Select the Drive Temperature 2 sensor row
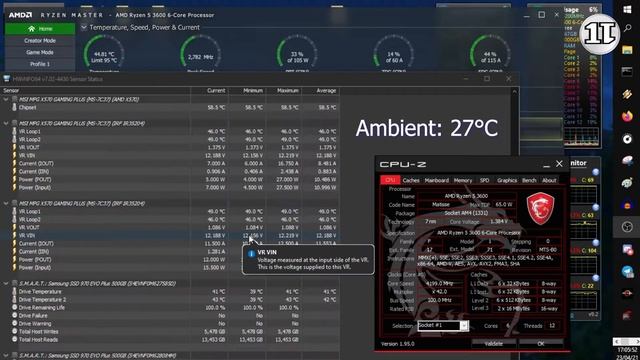Viewport: 640px width, 360px height. click(169, 300)
